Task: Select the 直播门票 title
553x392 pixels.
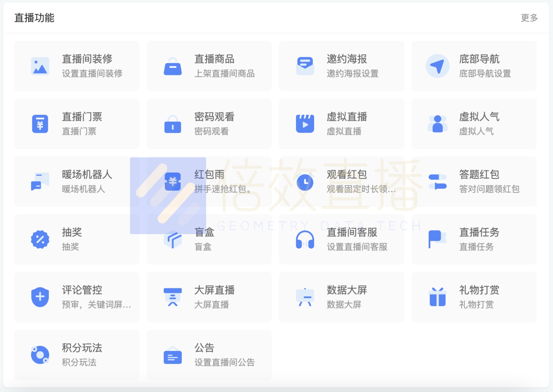Action: (x=82, y=116)
